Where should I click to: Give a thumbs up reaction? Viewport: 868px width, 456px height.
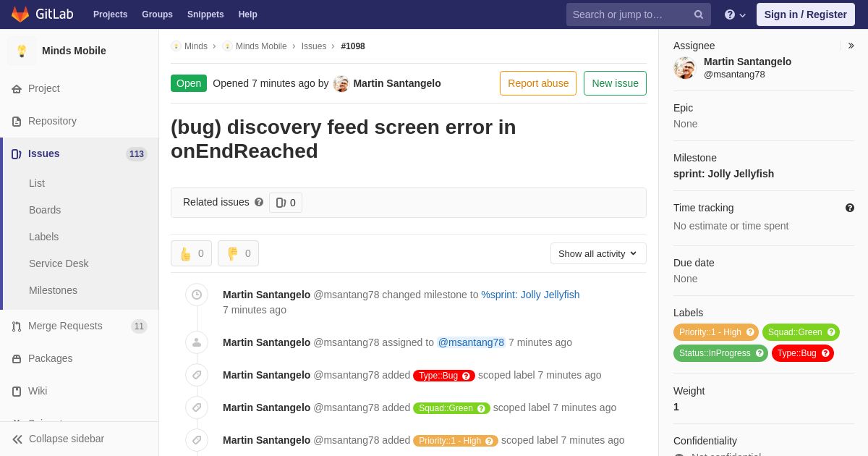coord(191,253)
